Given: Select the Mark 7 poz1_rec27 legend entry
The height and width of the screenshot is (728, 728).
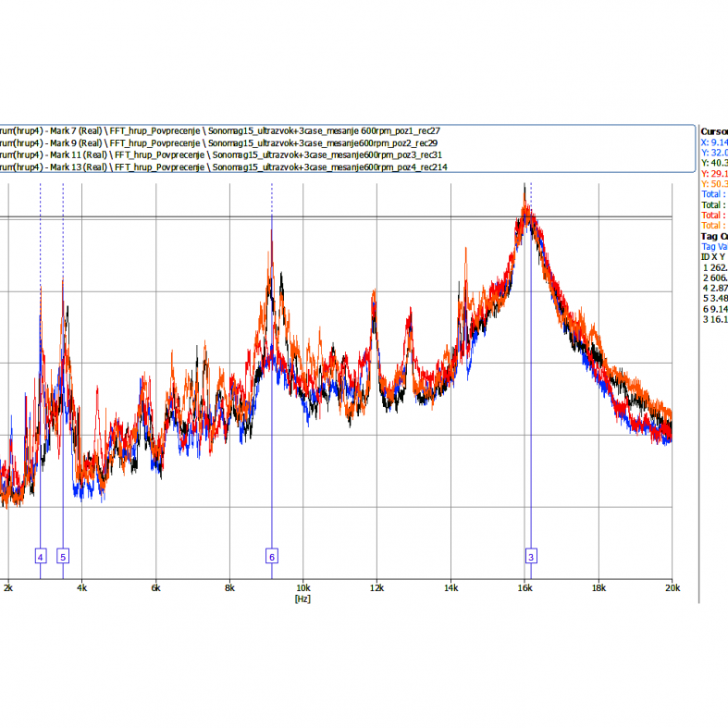Looking at the screenshot, I should tap(222, 131).
